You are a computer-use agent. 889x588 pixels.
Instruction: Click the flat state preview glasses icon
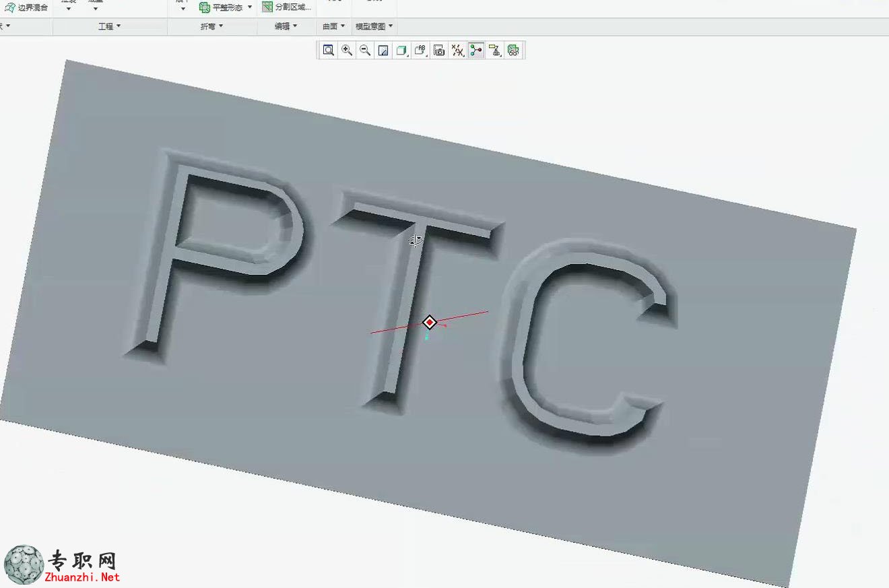pyautogui.click(x=513, y=51)
